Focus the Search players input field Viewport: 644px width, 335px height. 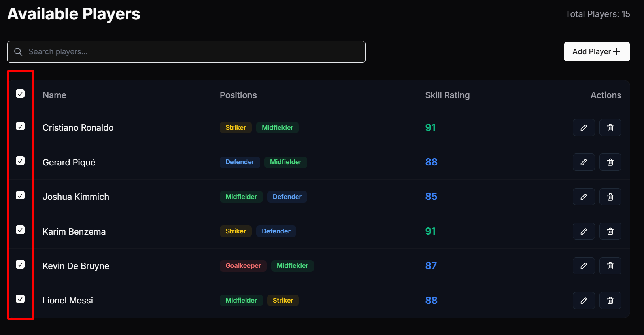pyautogui.click(x=186, y=52)
